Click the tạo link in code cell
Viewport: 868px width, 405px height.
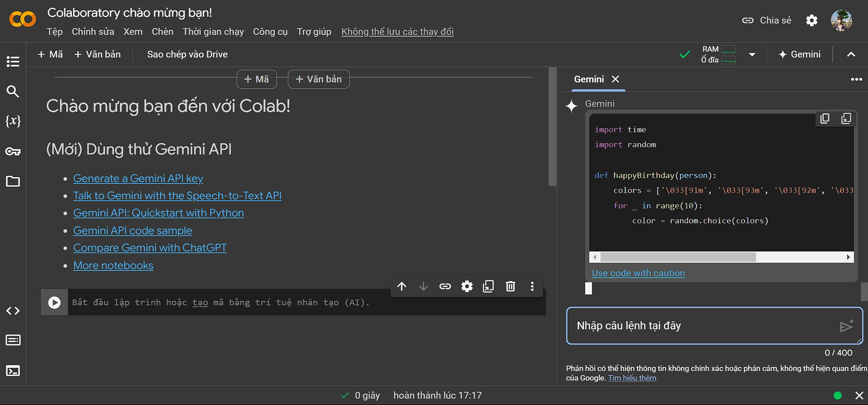point(200,302)
